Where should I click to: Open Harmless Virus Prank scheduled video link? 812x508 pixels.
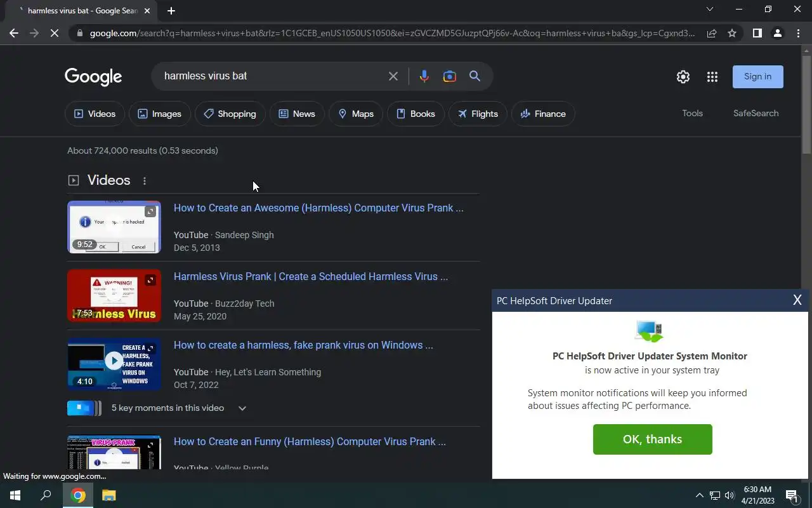[311, 276]
